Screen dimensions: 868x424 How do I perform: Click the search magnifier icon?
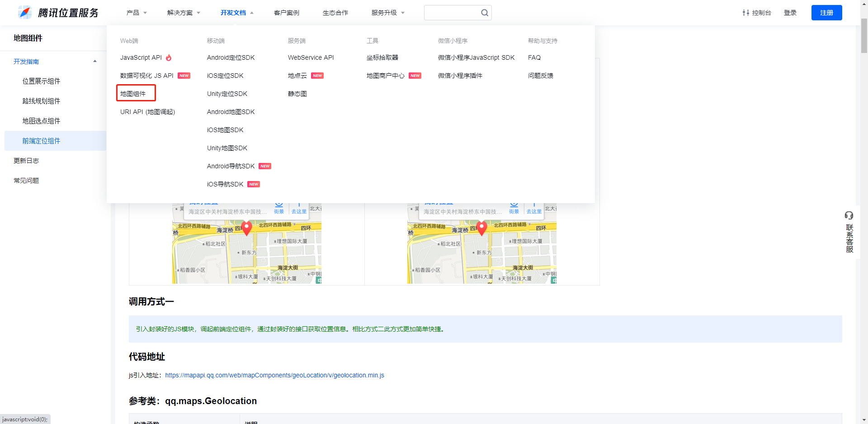pos(484,12)
